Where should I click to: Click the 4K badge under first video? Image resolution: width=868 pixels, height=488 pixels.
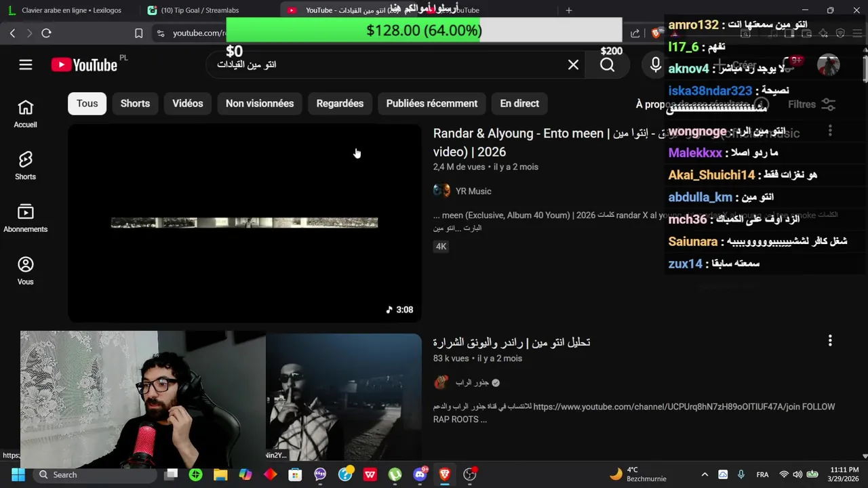[441, 247]
